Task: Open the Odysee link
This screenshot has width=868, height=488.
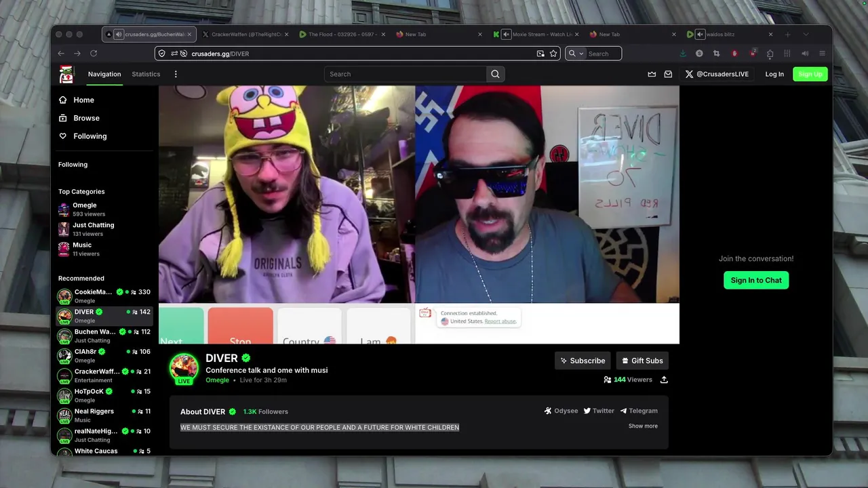Action: (561, 411)
